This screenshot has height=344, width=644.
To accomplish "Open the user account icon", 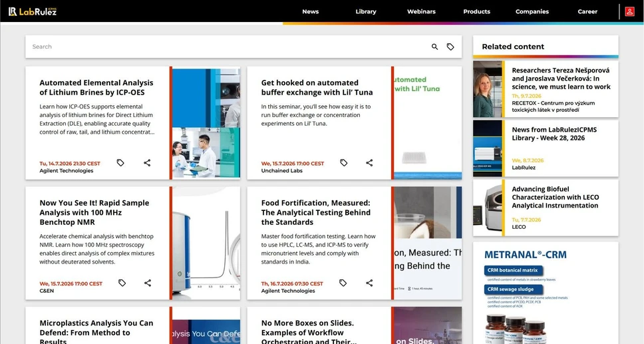I will 629,11.
